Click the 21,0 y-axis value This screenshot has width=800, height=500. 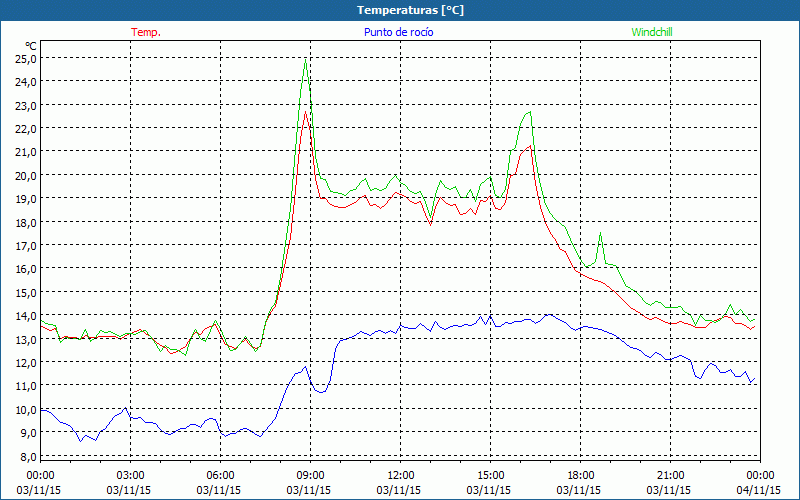pyautogui.click(x=26, y=152)
